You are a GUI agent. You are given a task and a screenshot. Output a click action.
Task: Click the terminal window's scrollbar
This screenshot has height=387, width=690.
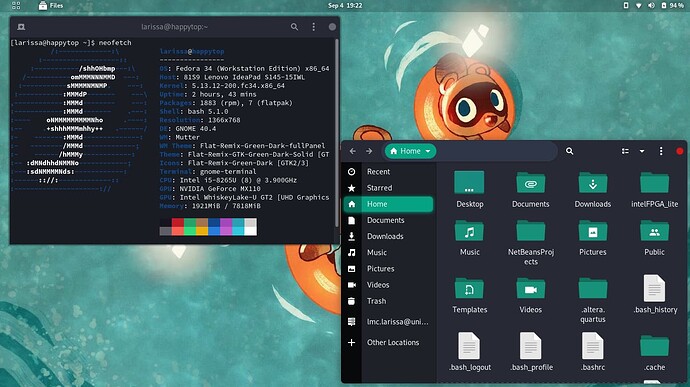pos(337,132)
